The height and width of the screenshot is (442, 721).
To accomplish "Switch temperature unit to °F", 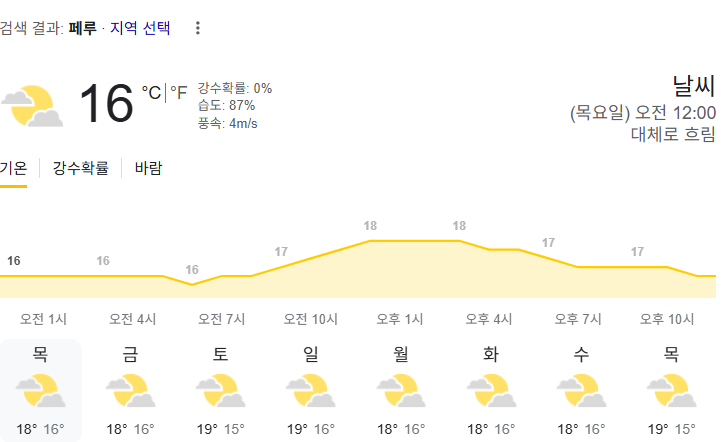I will pyautogui.click(x=179, y=92).
